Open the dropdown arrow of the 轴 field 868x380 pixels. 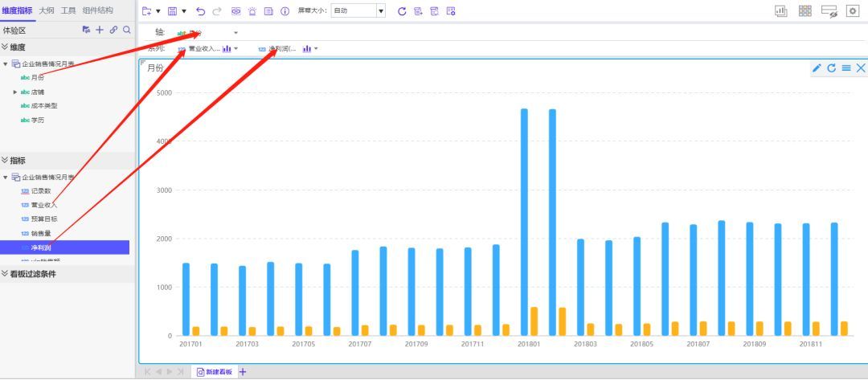[235, 33]
